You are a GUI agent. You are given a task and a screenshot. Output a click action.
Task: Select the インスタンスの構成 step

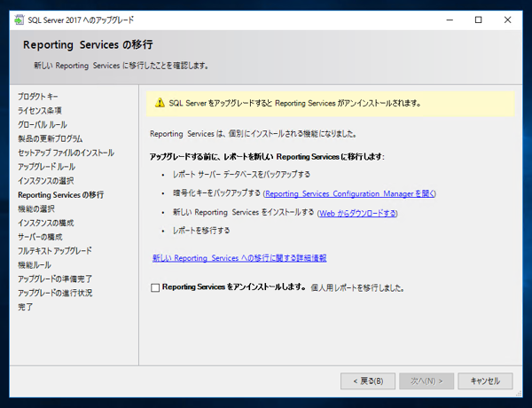point(46,223)
